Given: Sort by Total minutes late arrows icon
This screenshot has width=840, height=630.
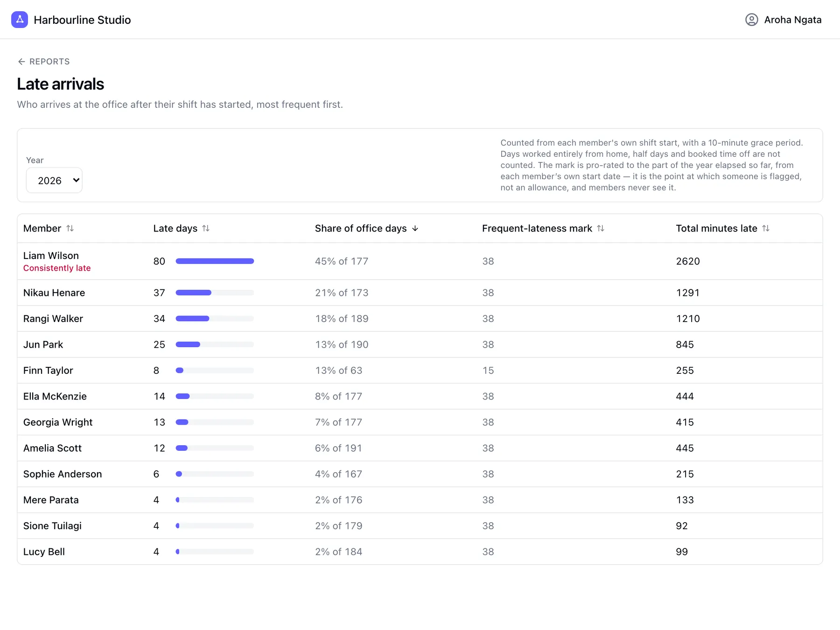Looking at the screenshot, I should tap(766, 228).
